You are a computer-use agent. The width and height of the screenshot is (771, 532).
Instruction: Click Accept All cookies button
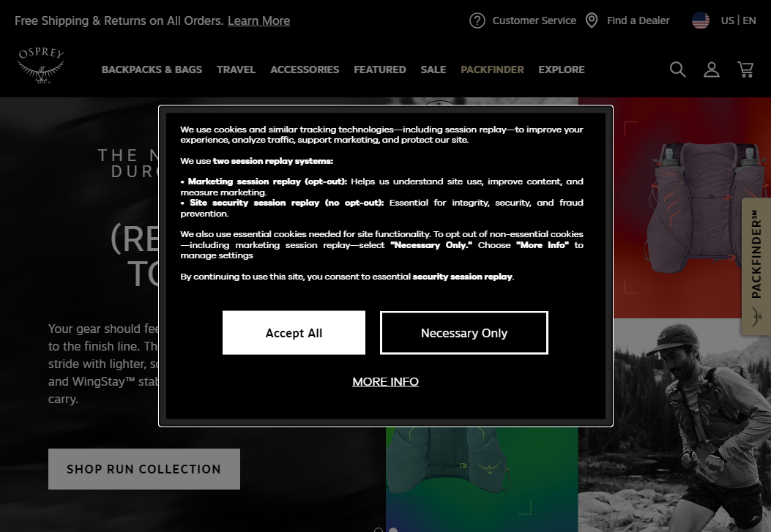coord(294,332)
